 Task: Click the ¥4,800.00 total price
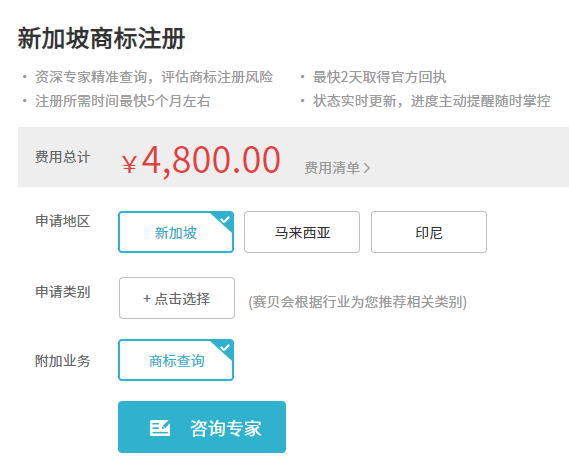click(x=201, y=160)
